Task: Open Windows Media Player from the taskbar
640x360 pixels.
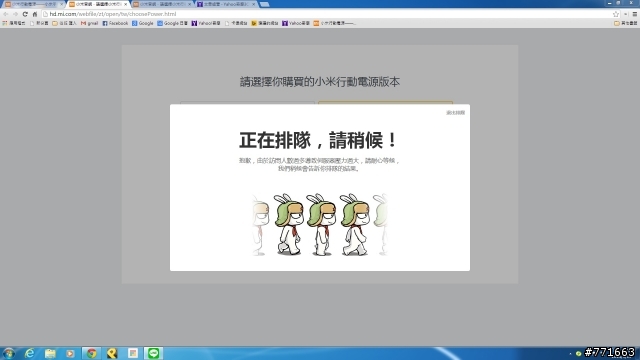Action: [x=70, y=353]
